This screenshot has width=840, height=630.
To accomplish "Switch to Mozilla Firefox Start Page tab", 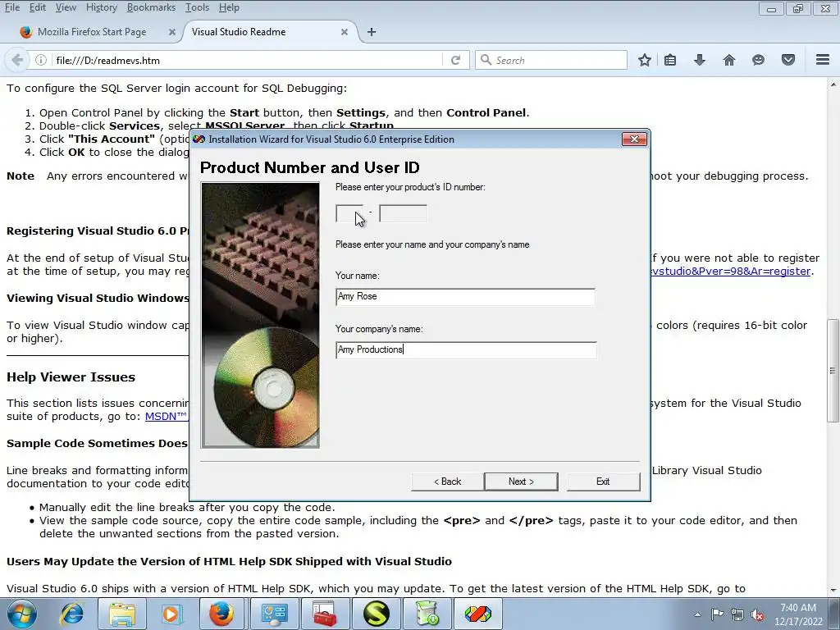I will pos(91,32).
